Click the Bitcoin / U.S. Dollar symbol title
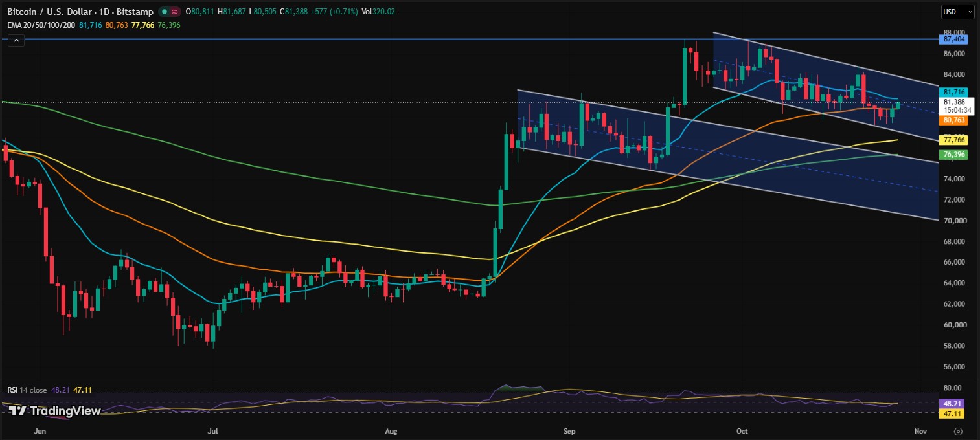This screenshot has width=980, height=440. pyautogui.click(x=51, y=12)
